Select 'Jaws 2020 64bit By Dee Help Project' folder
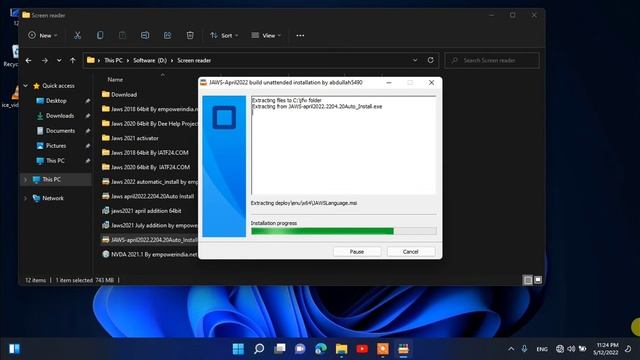 click(x=149, y=123)
